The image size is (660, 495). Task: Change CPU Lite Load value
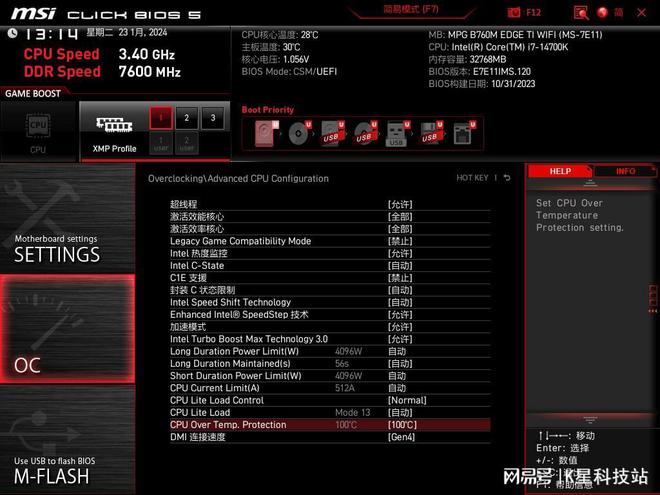point(400,412)
